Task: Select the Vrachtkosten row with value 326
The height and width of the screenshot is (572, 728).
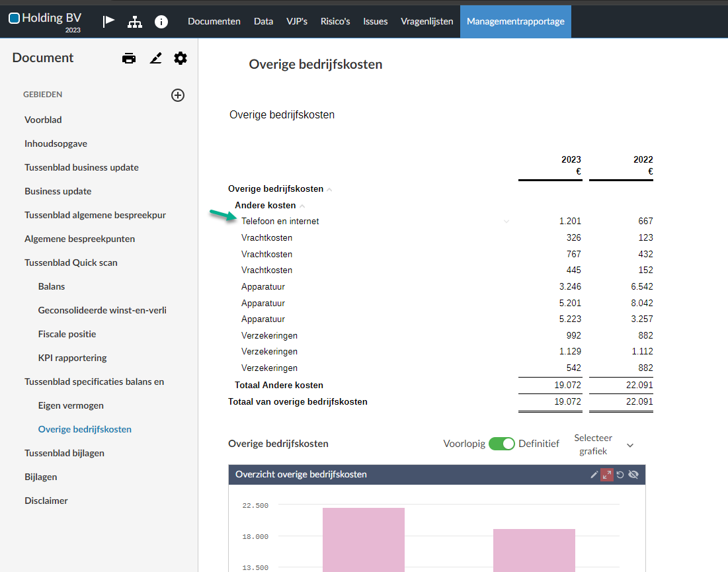Action: [440, 237]
